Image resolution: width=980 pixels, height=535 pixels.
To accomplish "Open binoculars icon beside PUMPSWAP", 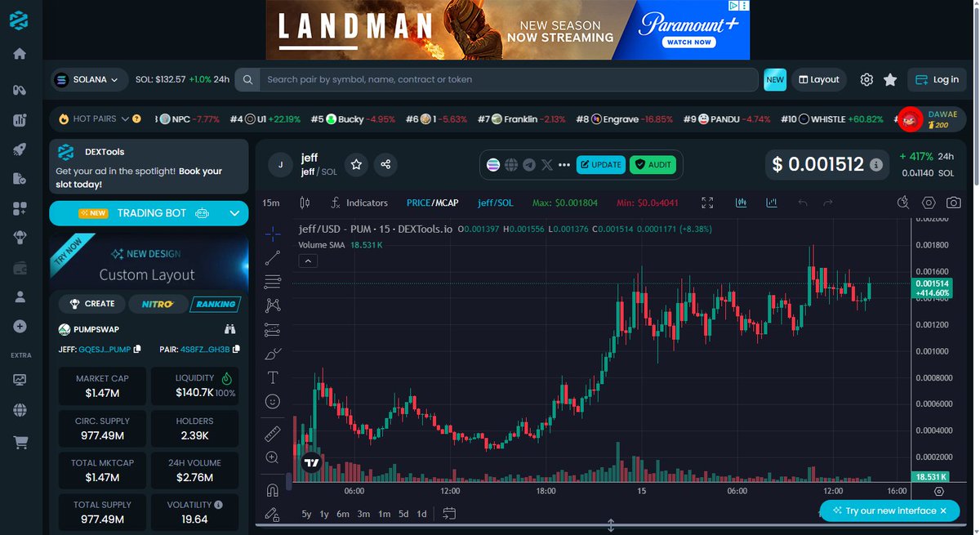I will tap(230, 330).
